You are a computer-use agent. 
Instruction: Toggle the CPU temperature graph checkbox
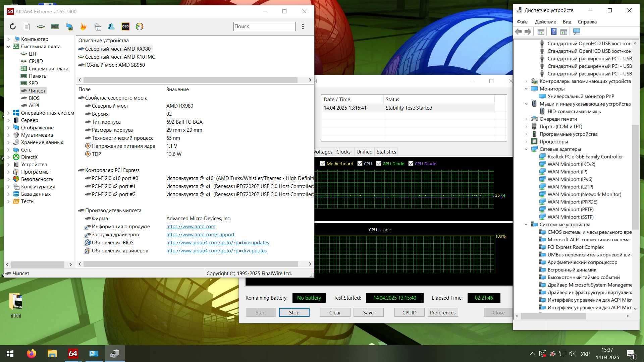coord(360,163)
